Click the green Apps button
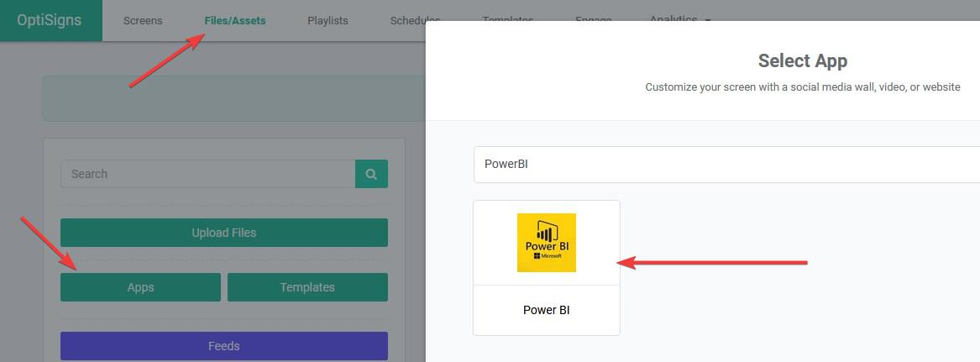Screen dimensions: 980x362 click(140, 287)
